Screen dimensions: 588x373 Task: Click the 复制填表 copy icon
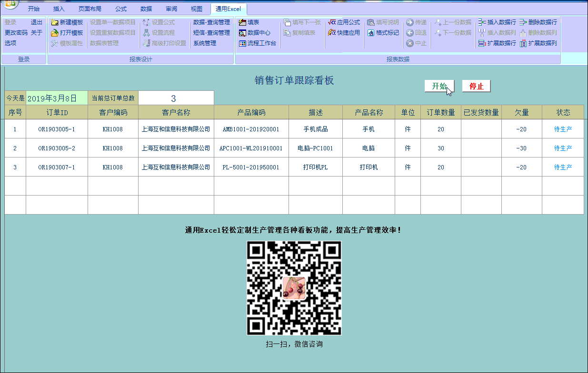[287, 33]
